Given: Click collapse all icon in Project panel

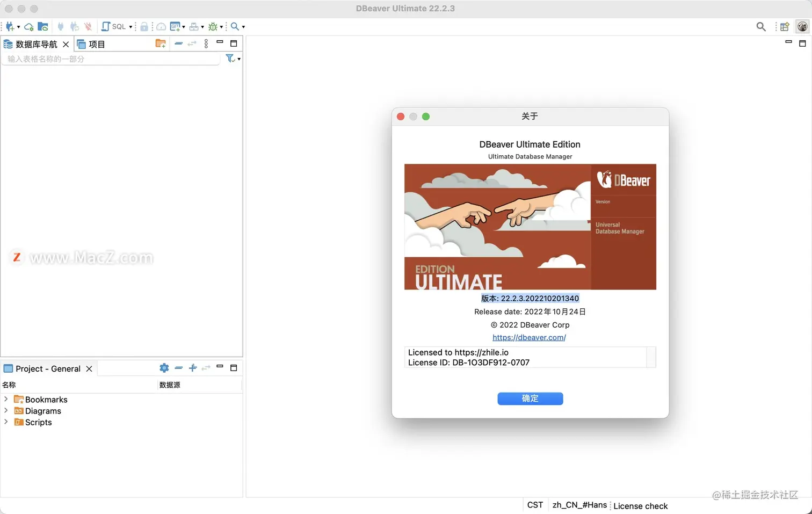Looking at the screenshot, I should click(x=178, y=368).
